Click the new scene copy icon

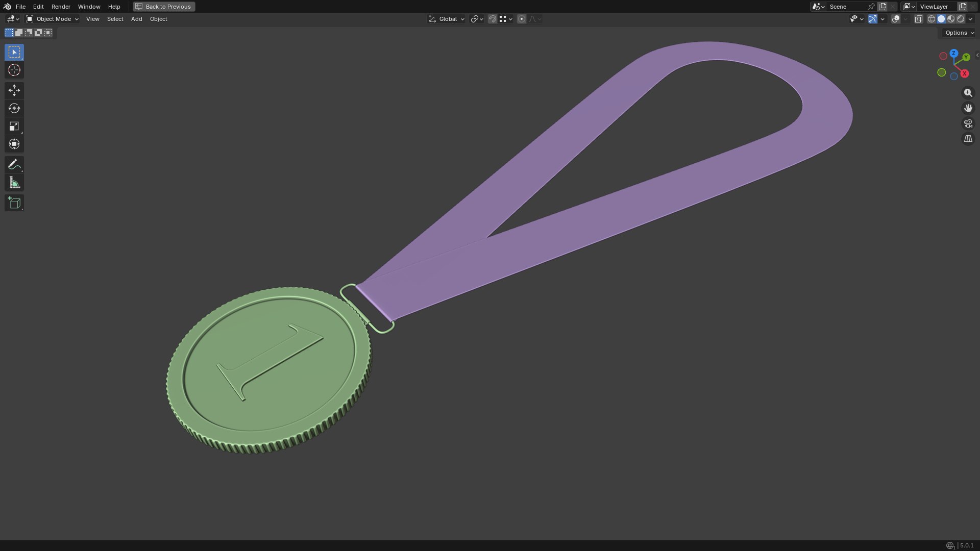pyautogui.click(x=883, y=7)
